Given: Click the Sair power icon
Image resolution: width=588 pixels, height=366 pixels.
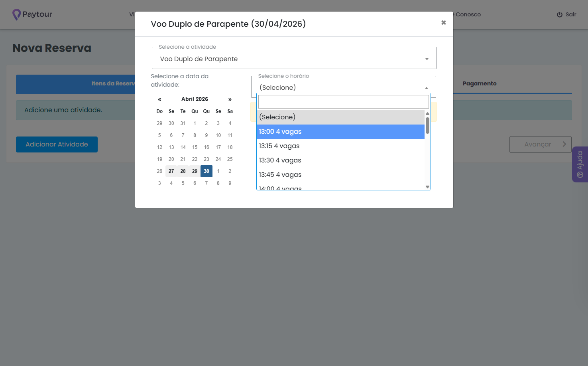Looking at the screenshot, I should tap(560, 14).
